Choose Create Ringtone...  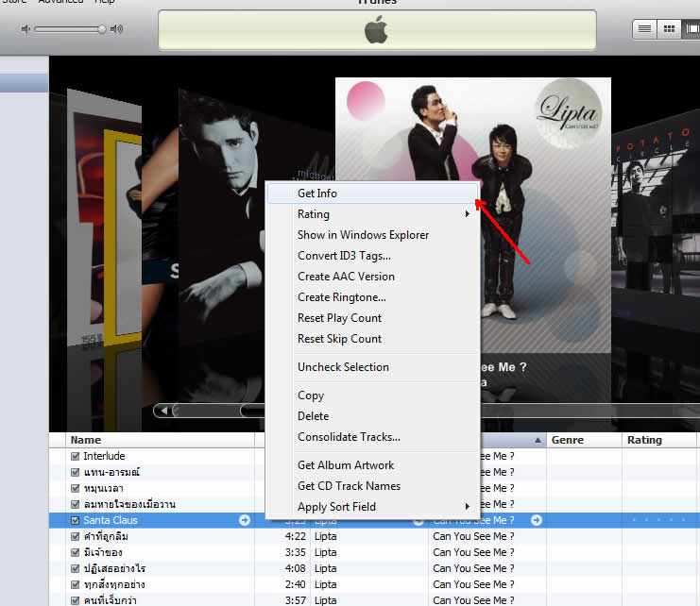tap(372, 297)
